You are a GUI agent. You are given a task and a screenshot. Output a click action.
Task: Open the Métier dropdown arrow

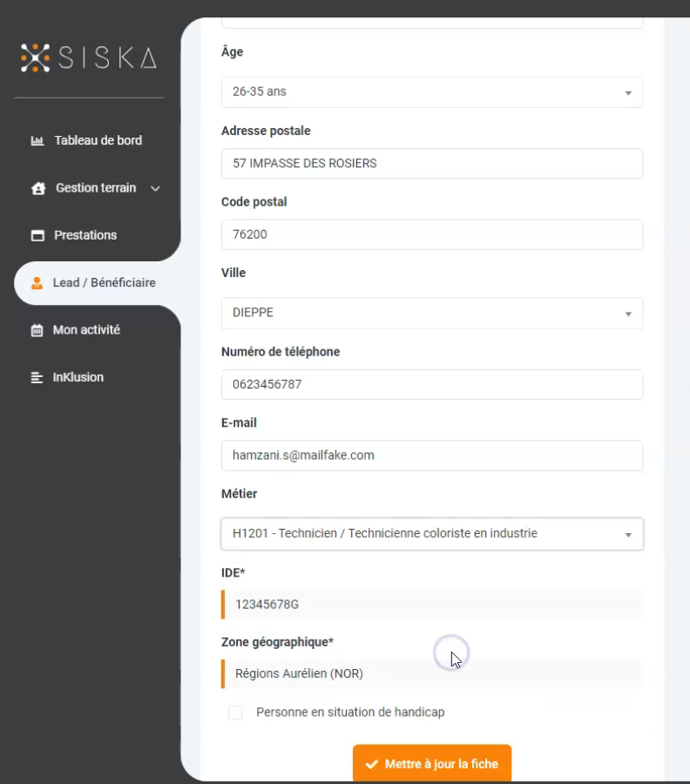point(628,535)
